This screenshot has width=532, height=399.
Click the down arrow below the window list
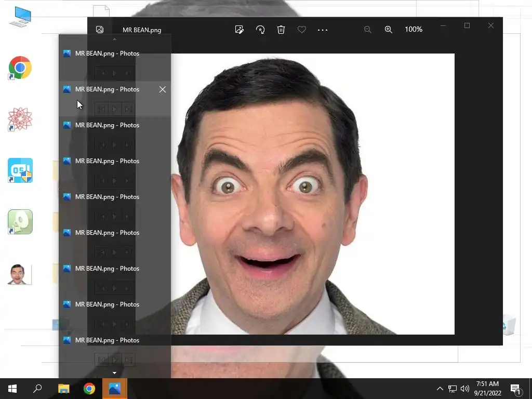115,373
